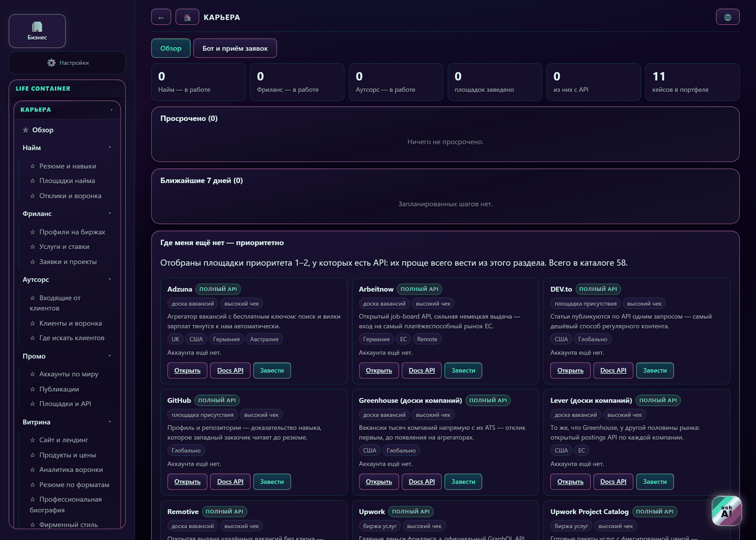Open Docs API for Greenhouse
The image size is (756, 540).
tap(421, 481)
